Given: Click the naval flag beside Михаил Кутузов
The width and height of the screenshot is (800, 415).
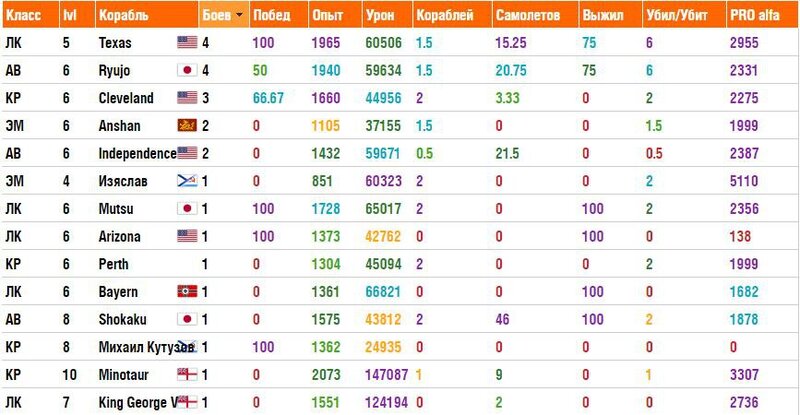Looking at the screenshot, I should tap(187, 346).
